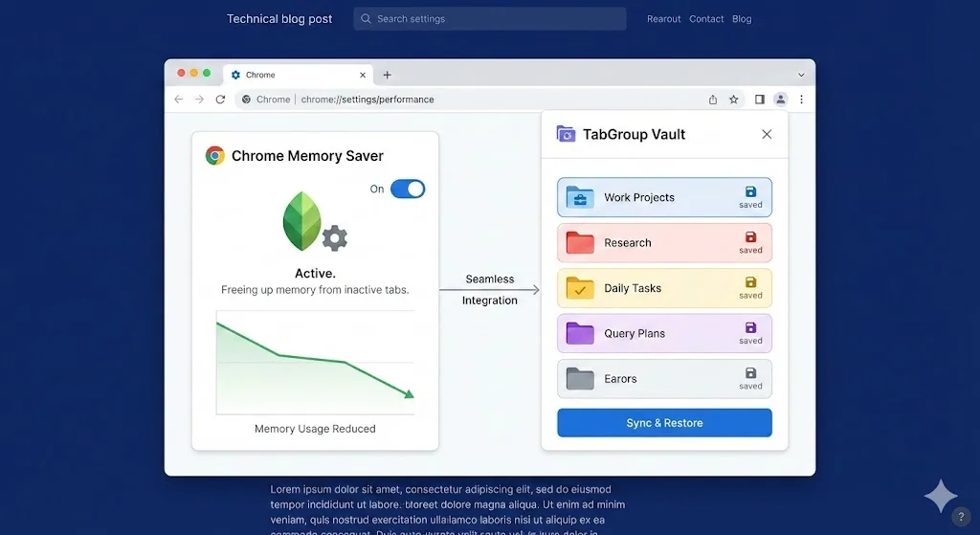
Task: Click the site info icon in address bar
Action: 246,100
